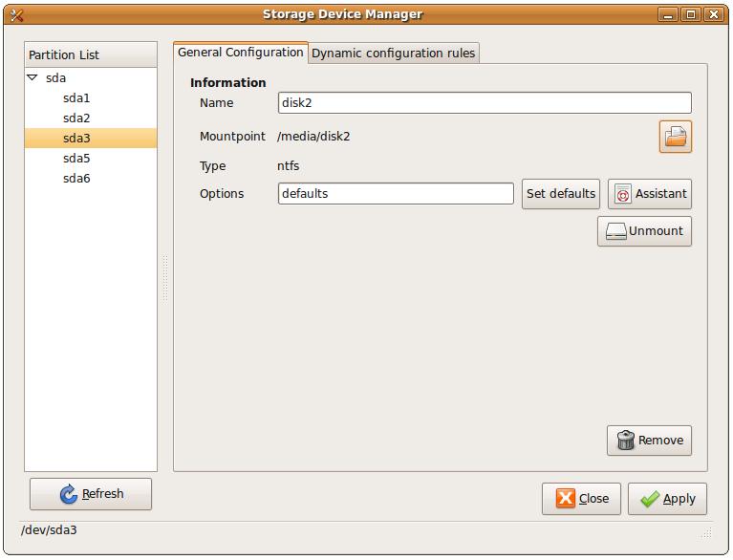Remove the partition configuration

click(x=649, y=441)
